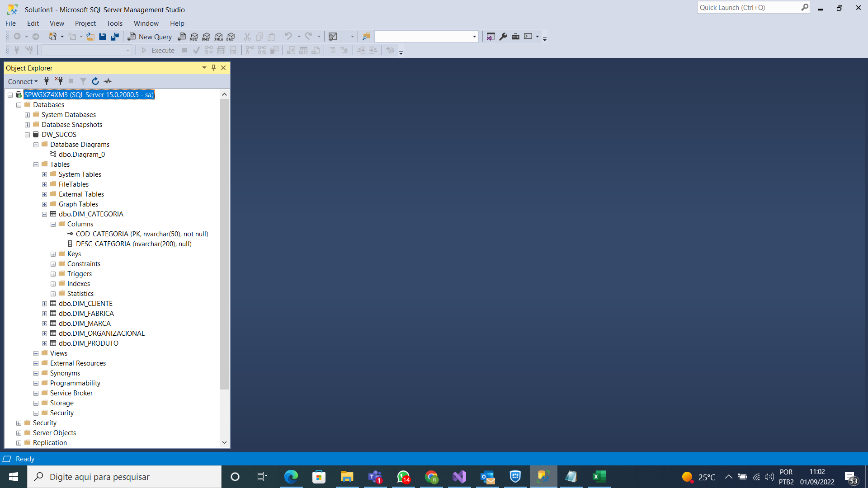Select the DW_SUCOS database node

pyautogui.click(x=58, y=134)
